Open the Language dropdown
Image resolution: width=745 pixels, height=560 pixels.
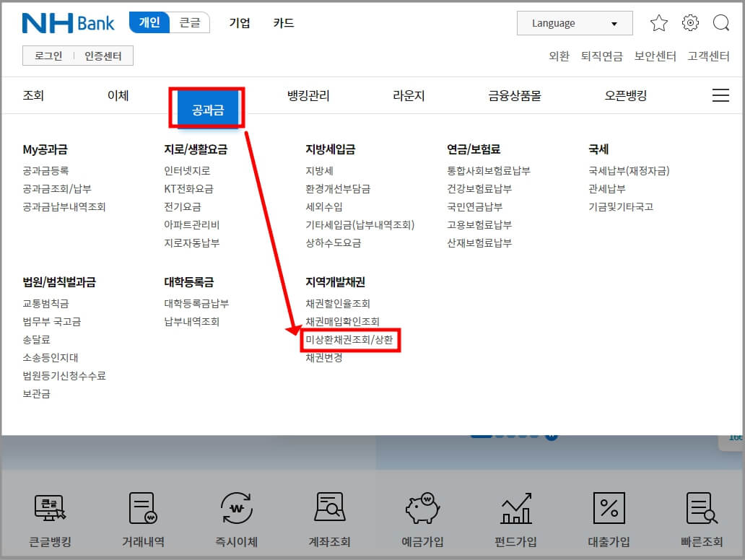click(574, 22)
